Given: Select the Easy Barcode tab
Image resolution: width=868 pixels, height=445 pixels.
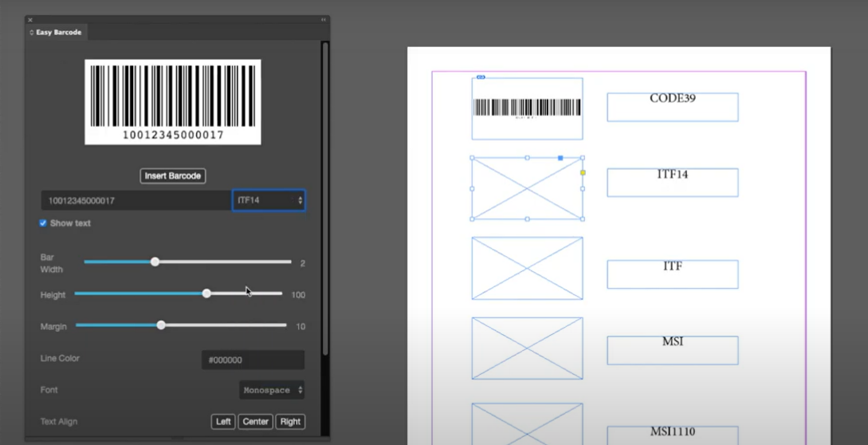Looking at the screenshot, I should tap(55, 33).
